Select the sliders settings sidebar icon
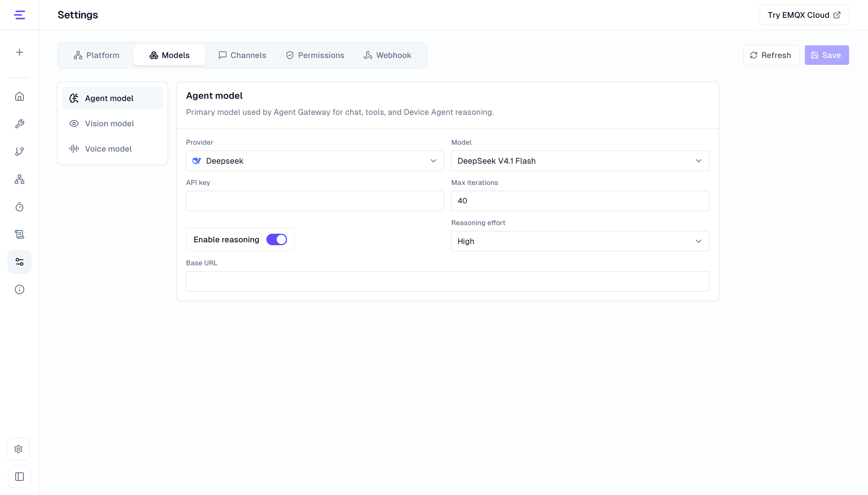 click(x=19, y=262)
